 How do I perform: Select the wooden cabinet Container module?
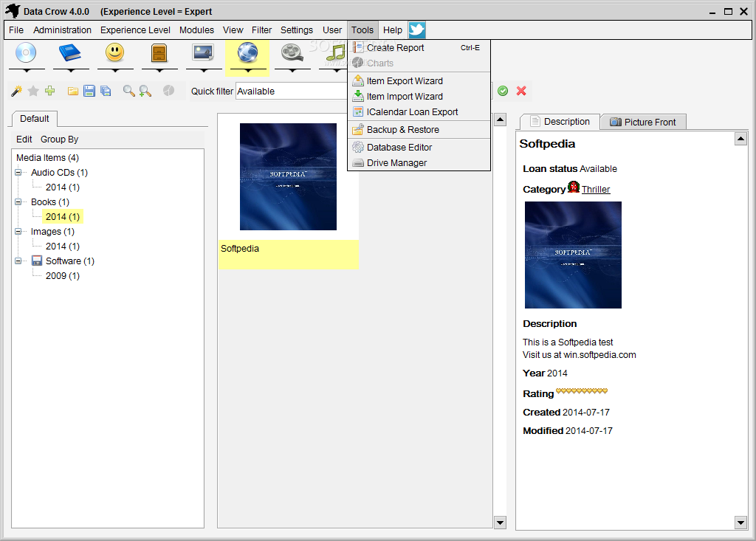point(159,53)
